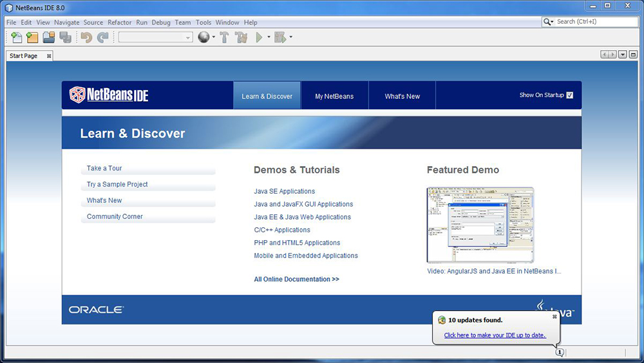The height and width of the screenshot is (363, 644).
Task: Open the Refactor menu
Action: pyautogui.click(x=120, y=22)
